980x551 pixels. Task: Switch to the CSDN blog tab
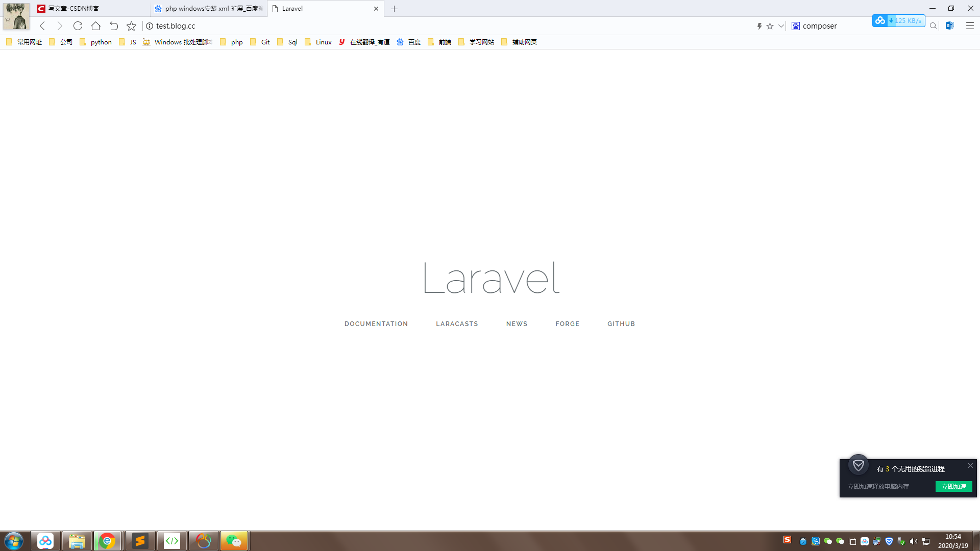pos(74,9)
